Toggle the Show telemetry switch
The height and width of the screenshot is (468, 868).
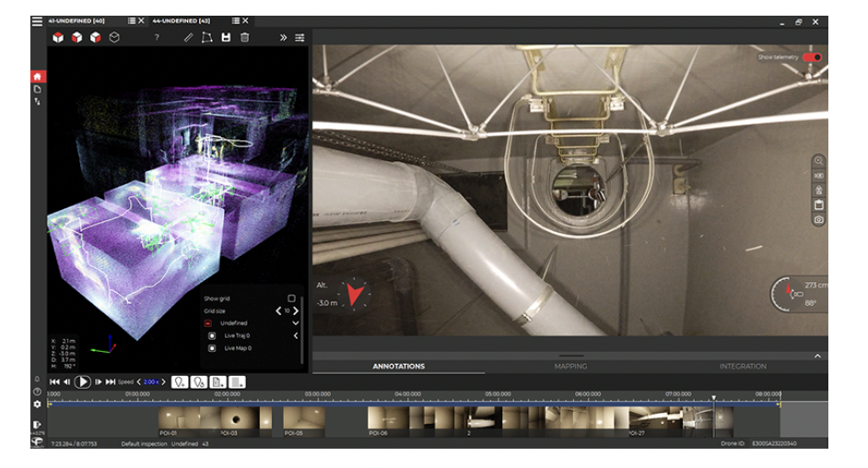[812, 57]
